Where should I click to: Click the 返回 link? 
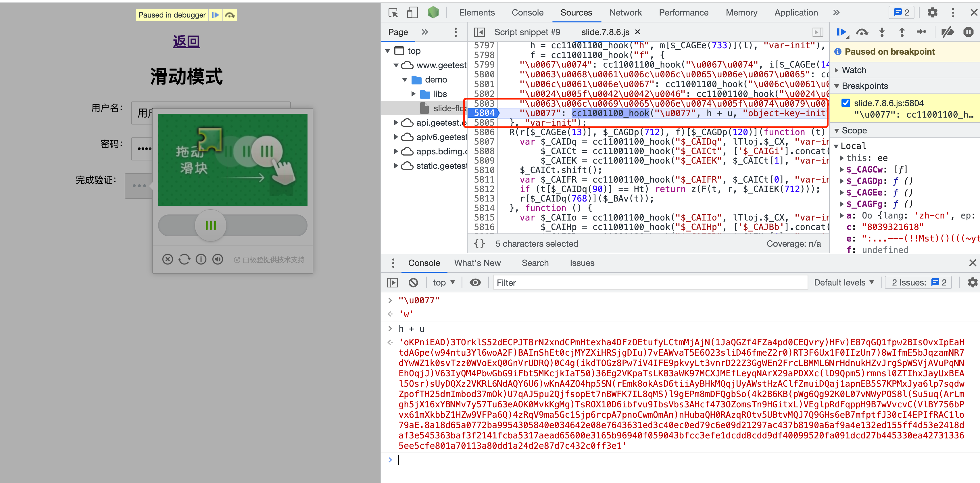pyautogui.click(x=186, y=41)
